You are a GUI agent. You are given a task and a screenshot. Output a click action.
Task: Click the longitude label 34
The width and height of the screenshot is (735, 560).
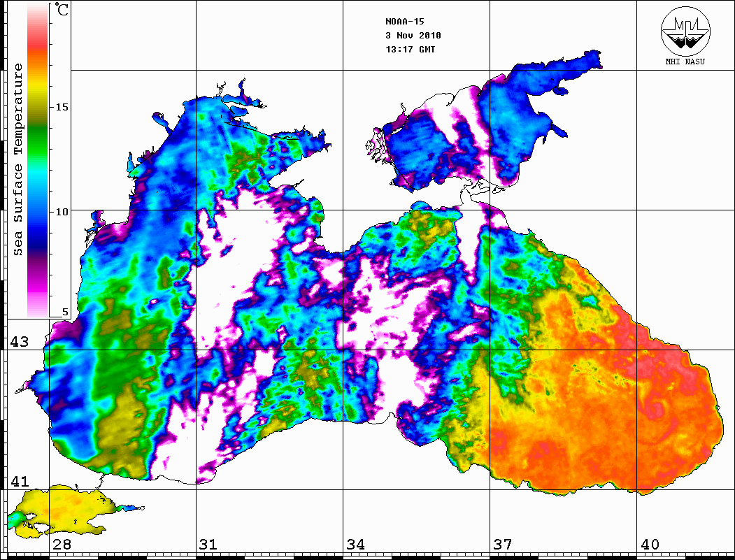[x=355, y=545]
